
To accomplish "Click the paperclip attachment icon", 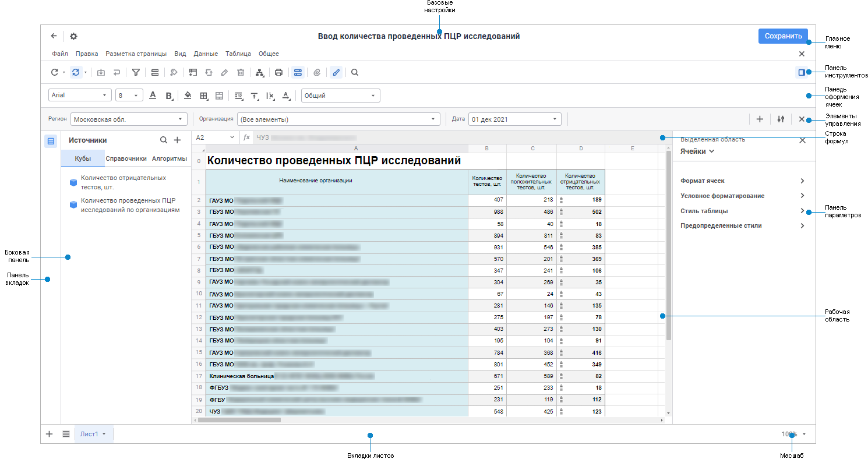I will click(317, 73).
